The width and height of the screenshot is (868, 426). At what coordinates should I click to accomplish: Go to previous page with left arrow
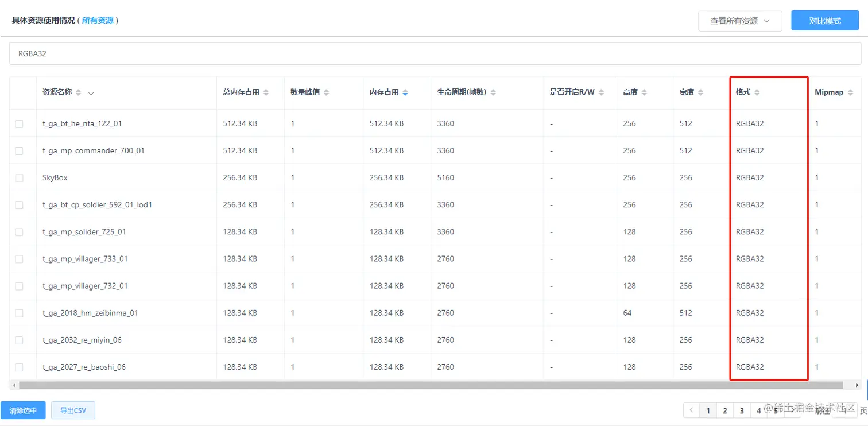point(691,410)
